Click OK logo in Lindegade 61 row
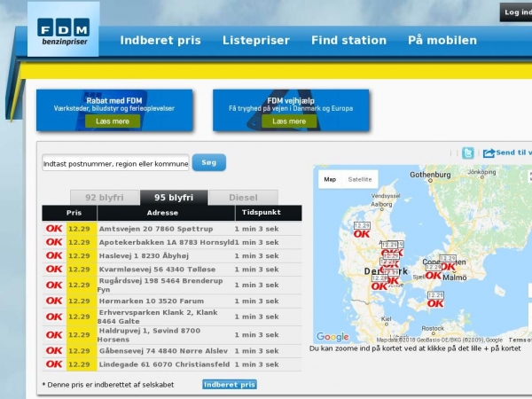Screen dimensions: 532x399 click(x=54, y=364)
